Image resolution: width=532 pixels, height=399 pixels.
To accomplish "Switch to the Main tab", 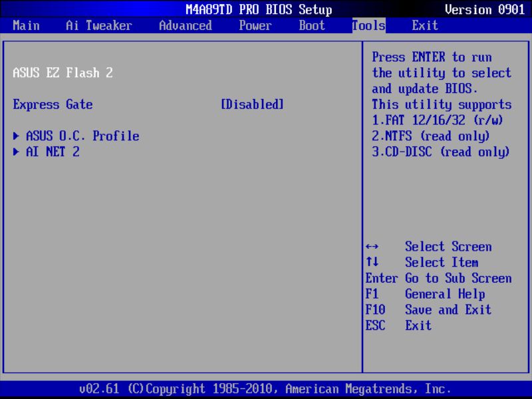I will [x=25, y=25].
